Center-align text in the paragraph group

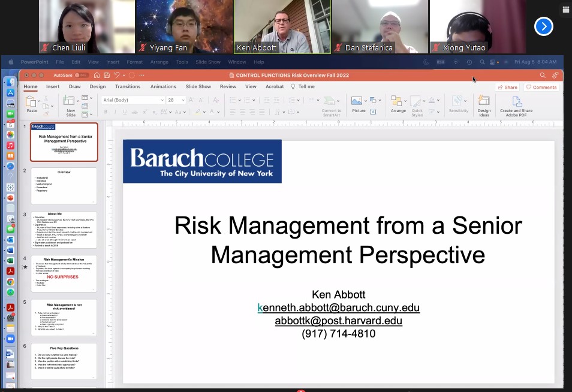coord(242,111)
